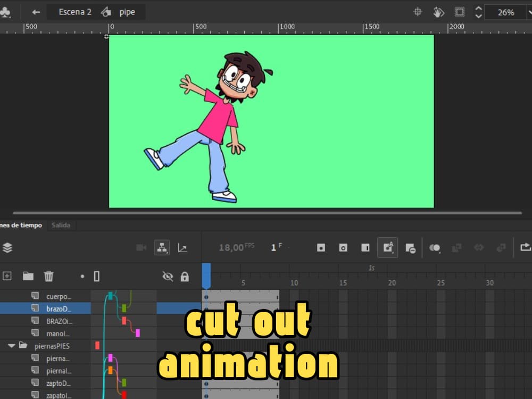Click the pipe symbol icon in breadcrumb

[106, 12]
